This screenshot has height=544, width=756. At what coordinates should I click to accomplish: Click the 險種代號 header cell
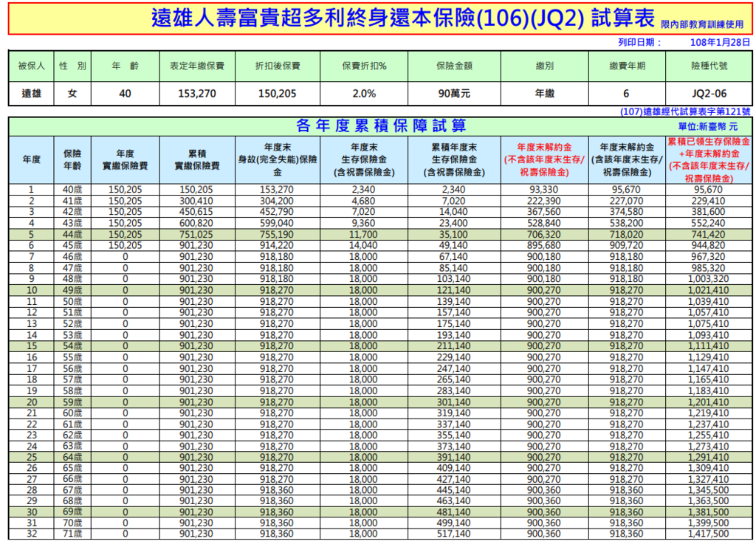[x=709, y=66]
